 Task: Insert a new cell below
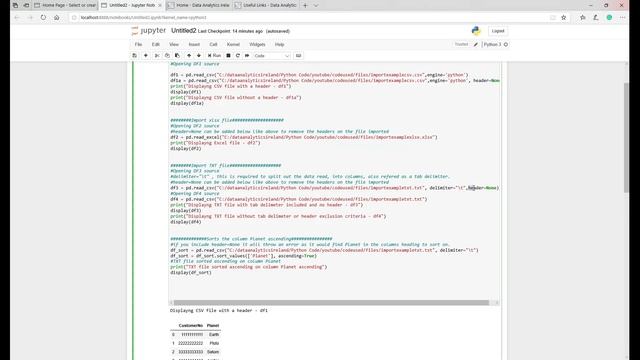pyautogui.click(x=146, y=56)
